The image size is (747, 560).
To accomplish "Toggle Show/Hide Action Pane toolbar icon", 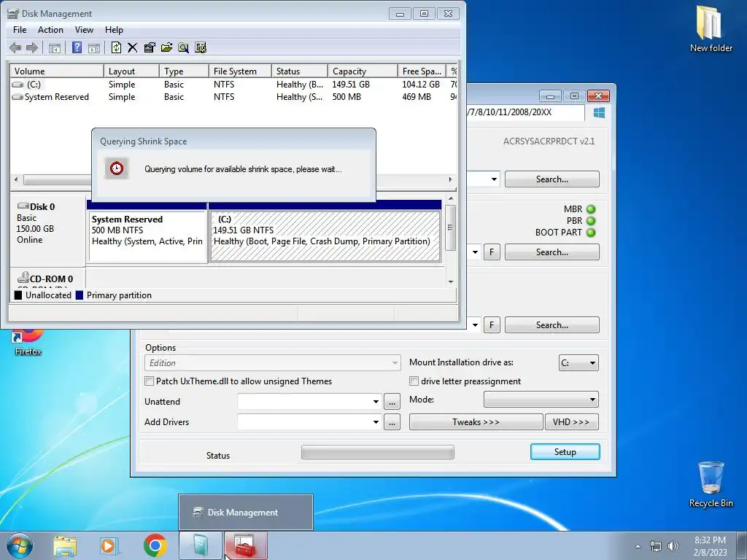I will coord(94,47).
